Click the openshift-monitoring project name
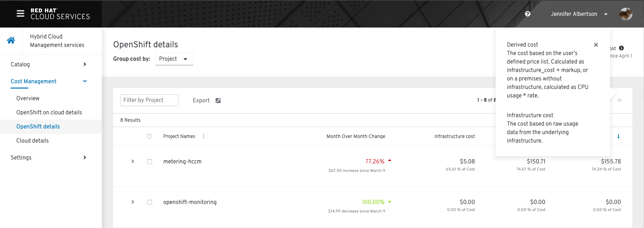Screen dimensions: 644x228 point(190,202)
